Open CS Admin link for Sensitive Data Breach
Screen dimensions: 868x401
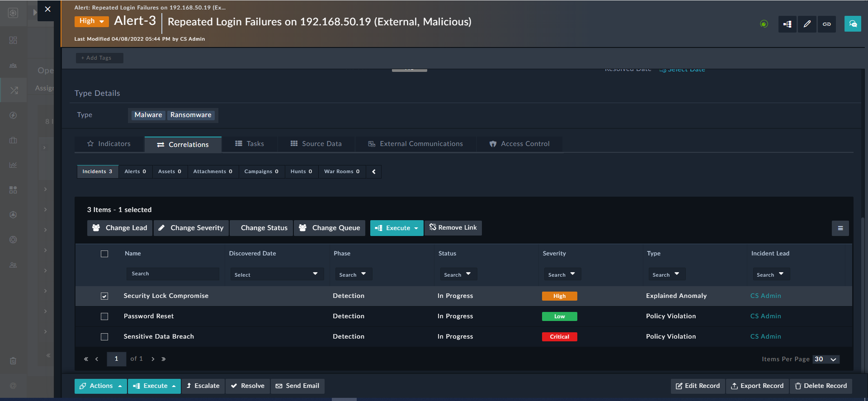(765, 336)
